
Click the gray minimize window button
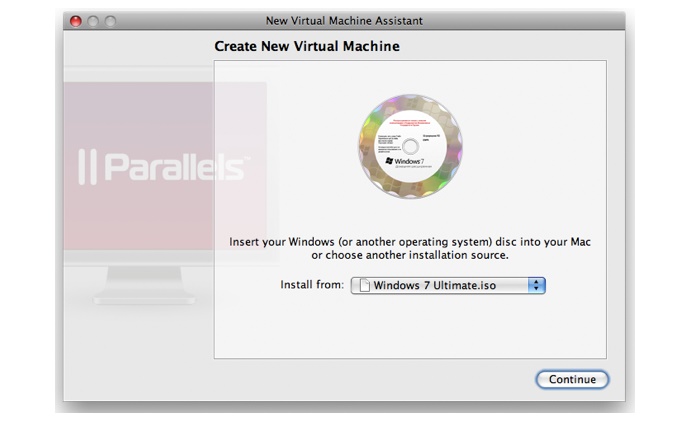tap(93, 21)
